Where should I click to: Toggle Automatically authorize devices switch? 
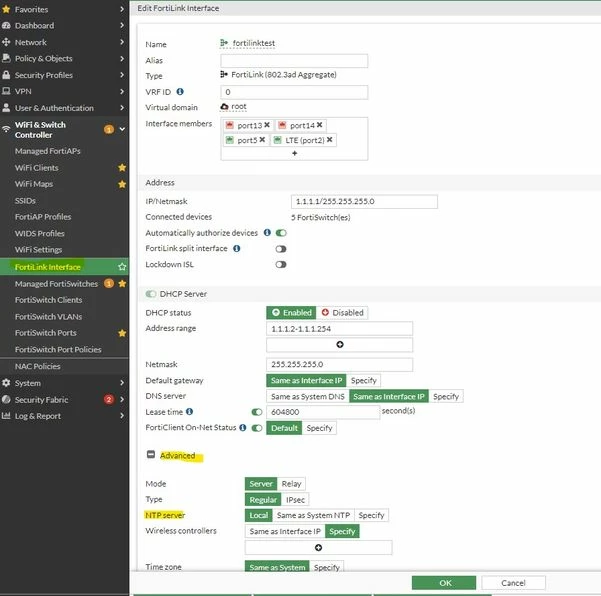[x=281, y=233]
